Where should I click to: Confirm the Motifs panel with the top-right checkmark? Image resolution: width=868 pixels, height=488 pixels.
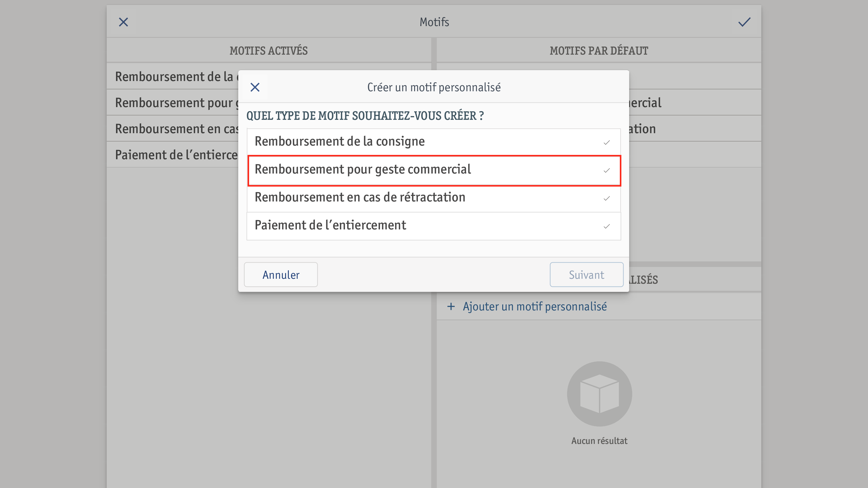coord(744,22)
